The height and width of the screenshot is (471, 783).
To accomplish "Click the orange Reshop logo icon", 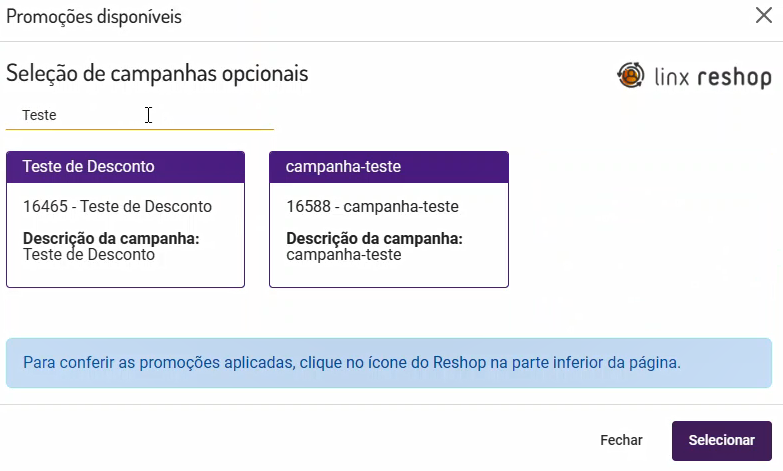I will tap(632, 76).
